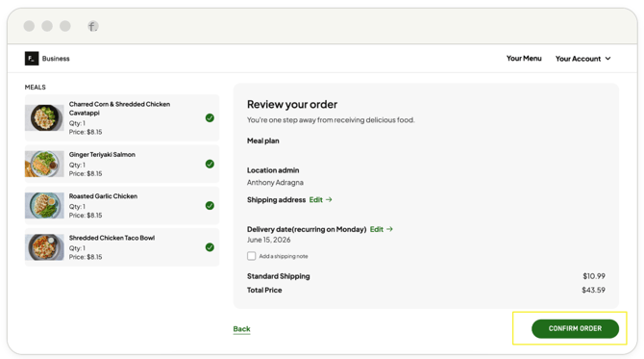Click the June 15, 2026 delivery date
This screenshot has height=359, width=644.
[268, 240]
